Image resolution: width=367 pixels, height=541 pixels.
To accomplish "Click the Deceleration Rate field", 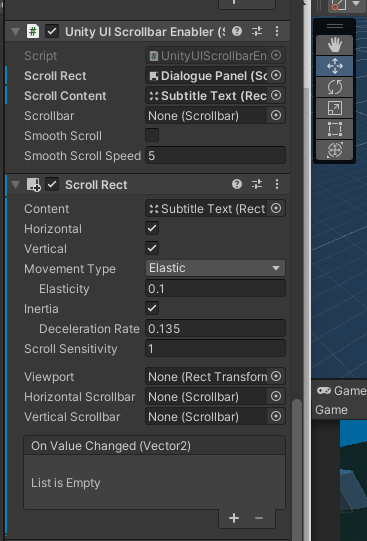I will [215, 328].
